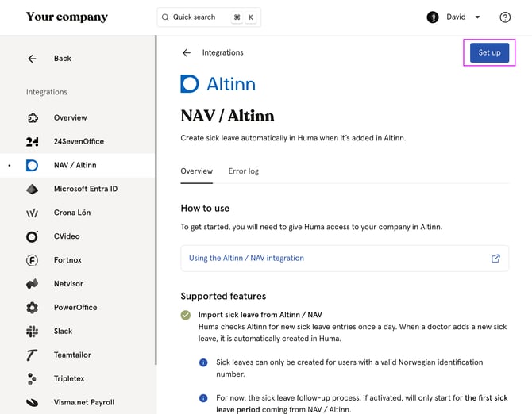Viewport: 532px width, 414px height.
Task: Open Using the Altinn / NAV integration link
Action: [x=246, y=259]
